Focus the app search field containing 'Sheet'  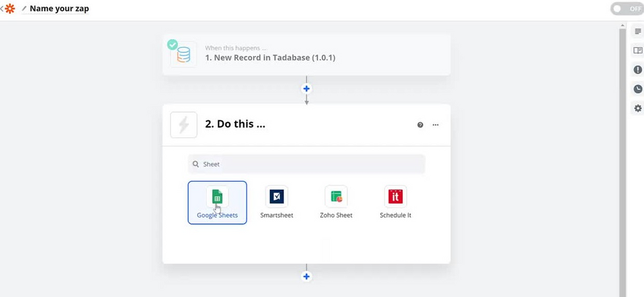click(307, 164)
